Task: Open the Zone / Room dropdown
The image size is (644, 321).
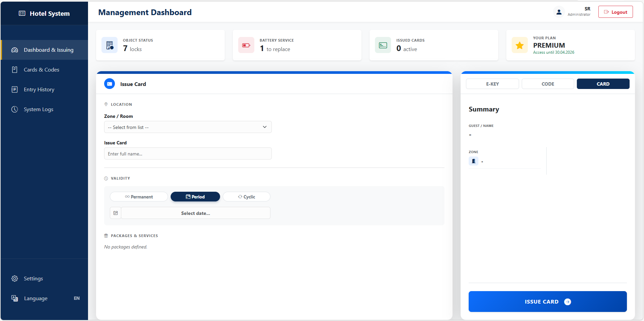Action: [187, 127]
